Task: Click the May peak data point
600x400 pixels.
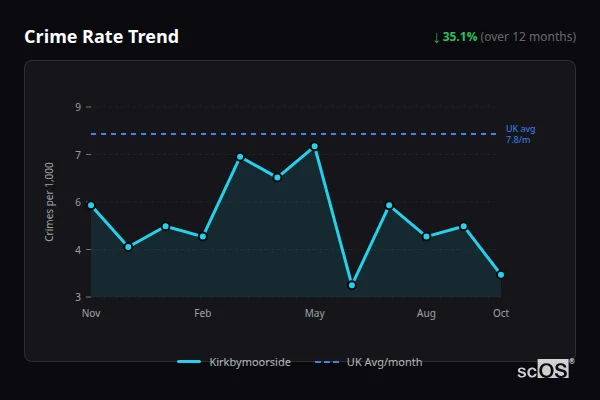Action: pyautogui.click(x=315, y=146)
